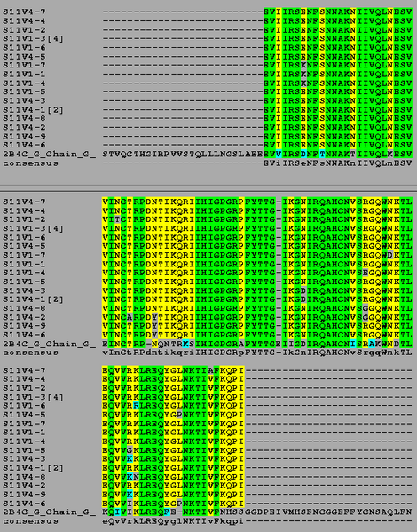Click the S11V4-3 label on its EQVVKKLRE row

(25, 459)
